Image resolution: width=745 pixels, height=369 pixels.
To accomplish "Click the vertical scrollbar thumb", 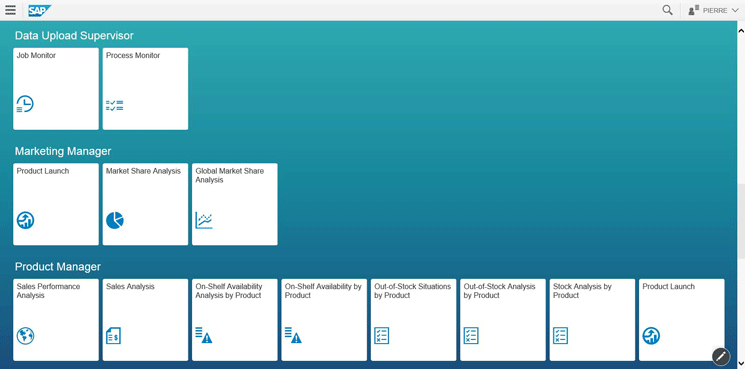I will point(741,221).
